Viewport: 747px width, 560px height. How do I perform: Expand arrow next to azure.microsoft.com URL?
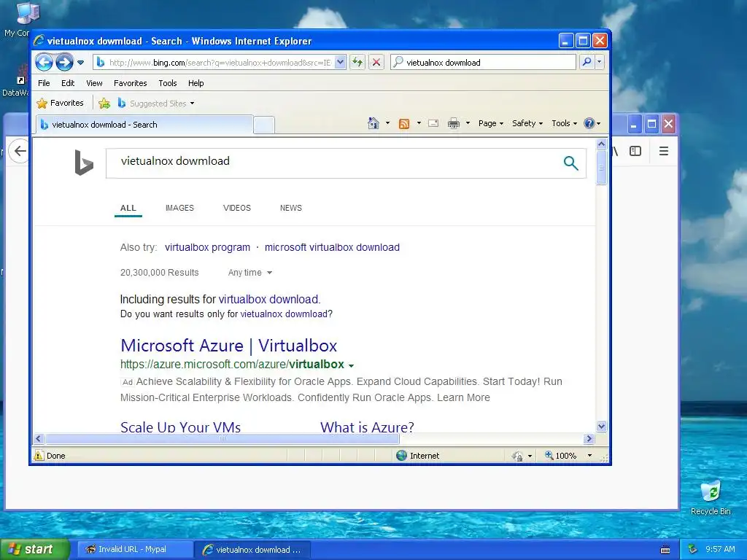pos(351,366)
